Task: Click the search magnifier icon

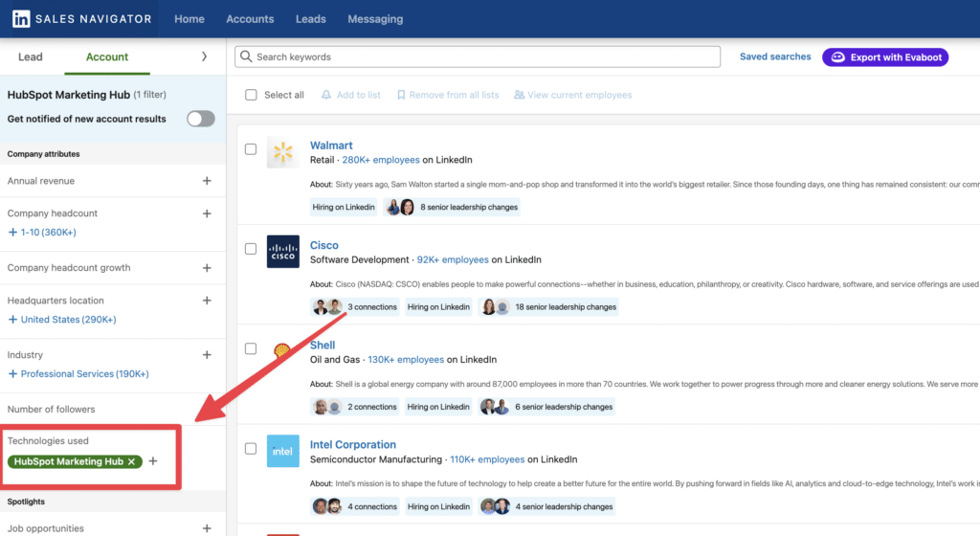Action: pos(246,56)
